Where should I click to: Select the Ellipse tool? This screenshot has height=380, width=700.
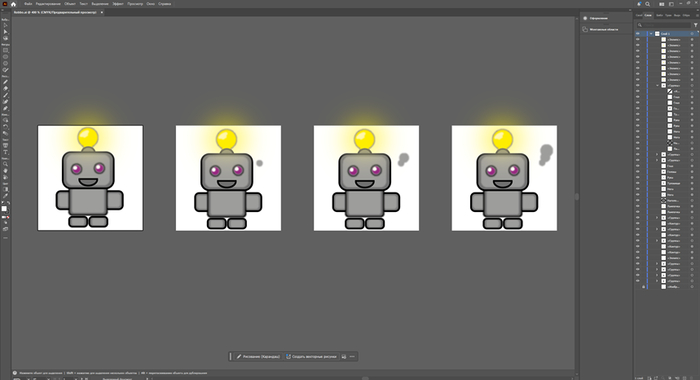5,57
